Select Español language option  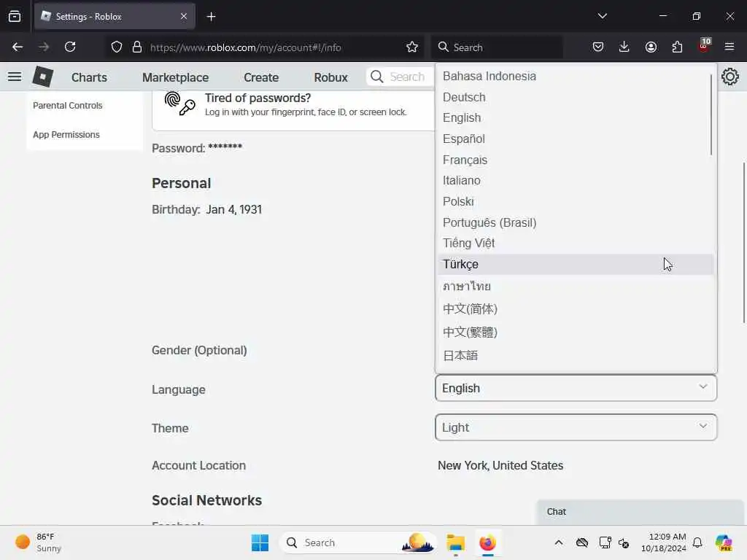coord(575,139)
